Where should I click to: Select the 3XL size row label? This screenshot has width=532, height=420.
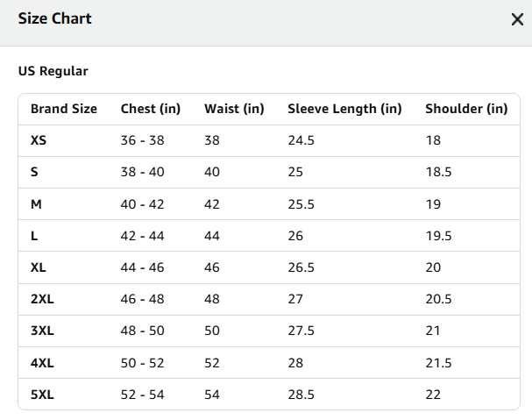[42, 331]
